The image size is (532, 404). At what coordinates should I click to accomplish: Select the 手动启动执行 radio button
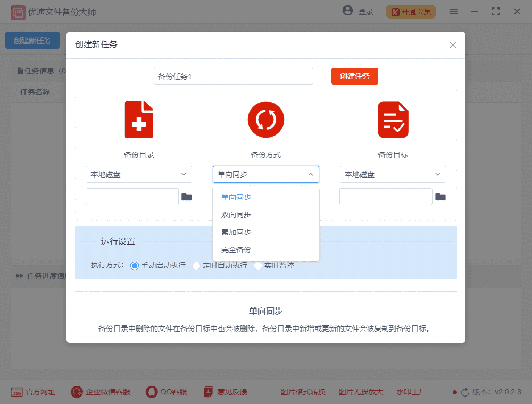tap(135, 265)
